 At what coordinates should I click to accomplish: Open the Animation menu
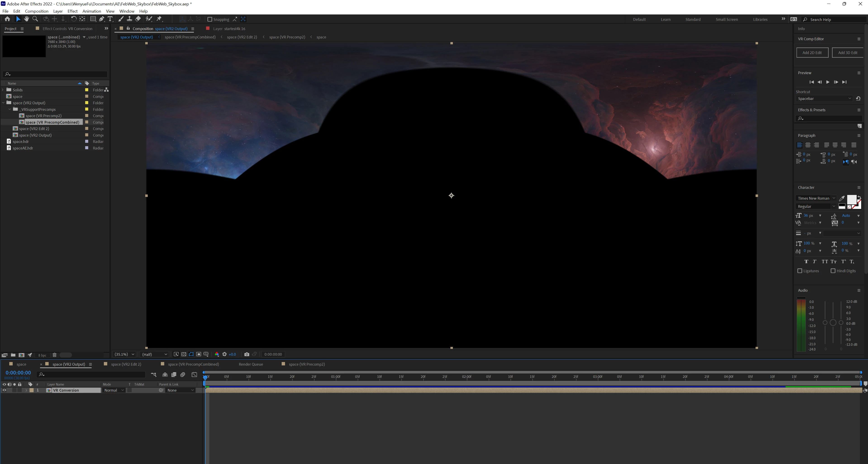pyautogui.click(x=91, y=11)
